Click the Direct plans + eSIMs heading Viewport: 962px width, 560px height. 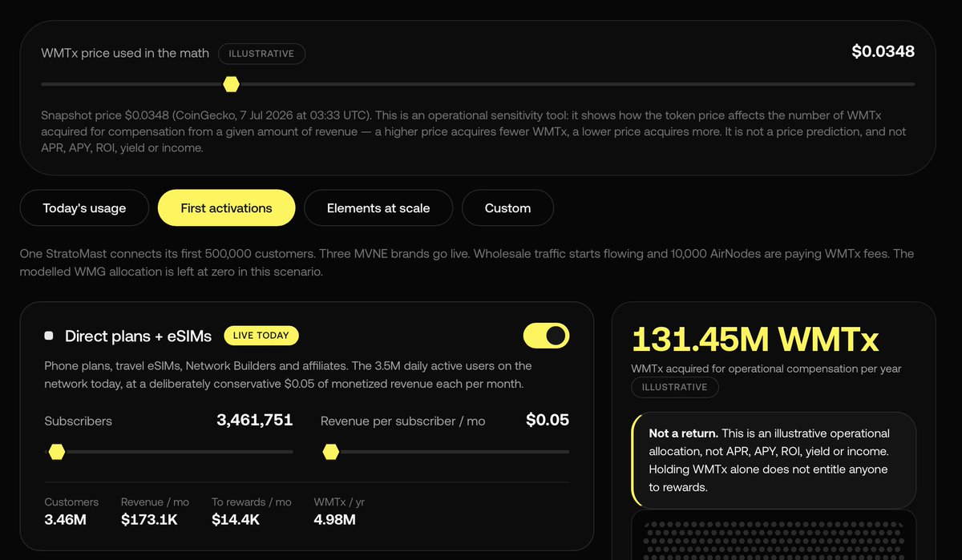tap(139, 336)
